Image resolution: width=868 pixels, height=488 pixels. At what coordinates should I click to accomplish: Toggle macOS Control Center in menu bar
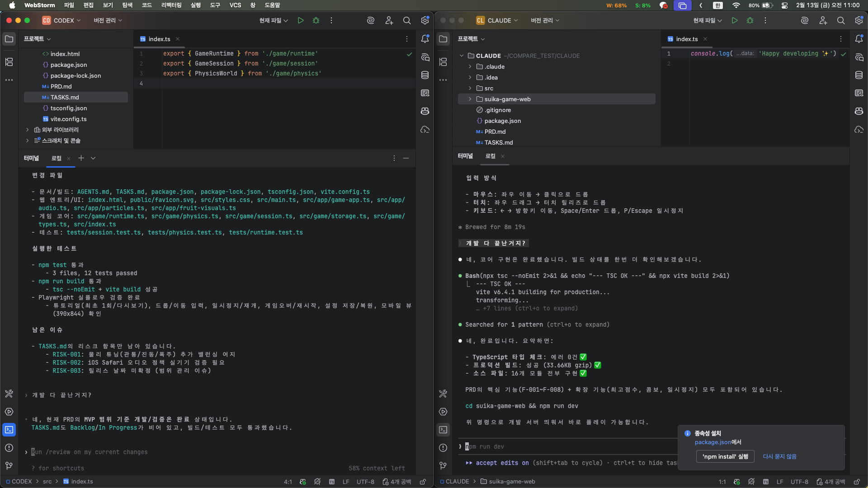click(x=784, y=5)
